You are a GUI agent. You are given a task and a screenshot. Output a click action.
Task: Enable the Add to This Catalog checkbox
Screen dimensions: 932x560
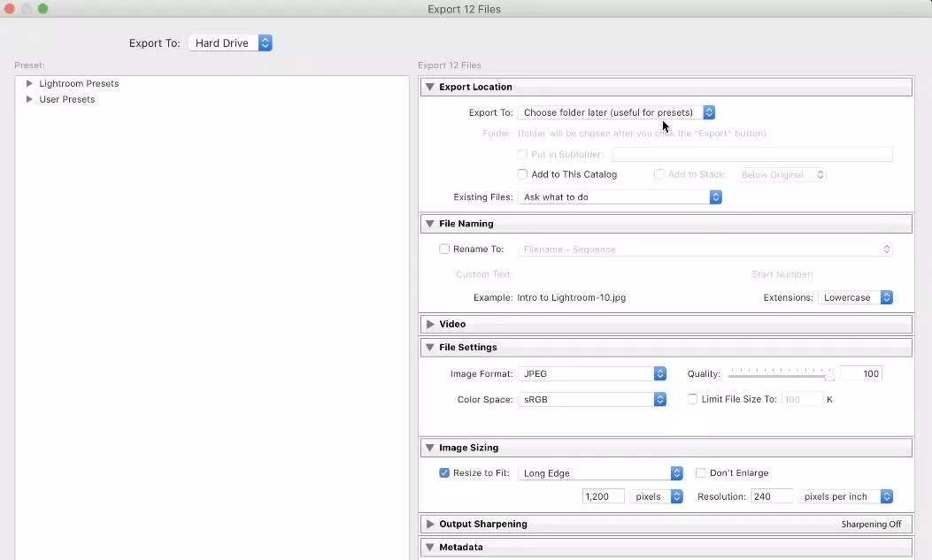coord(522,174)
